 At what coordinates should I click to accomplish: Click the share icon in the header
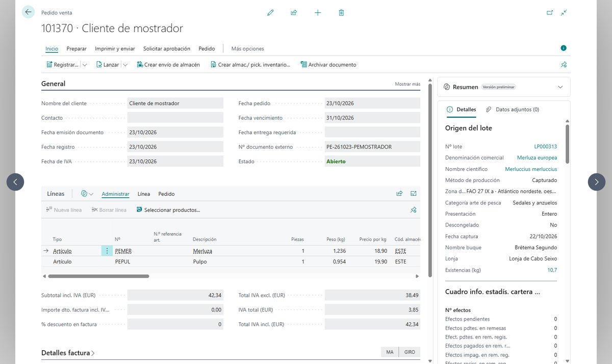[294, 12]
